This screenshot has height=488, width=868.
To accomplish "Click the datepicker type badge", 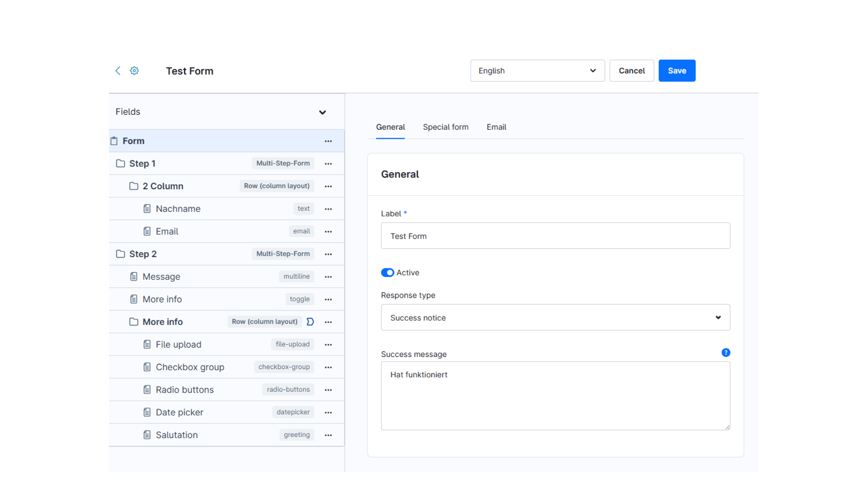I will coord(293,412).
